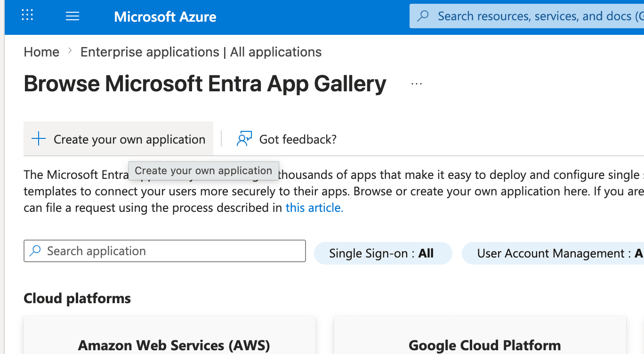Click the magnifier icon in the global search
Image resolution: width=644 pixels, height=354 pixels.
pos(423,16)
